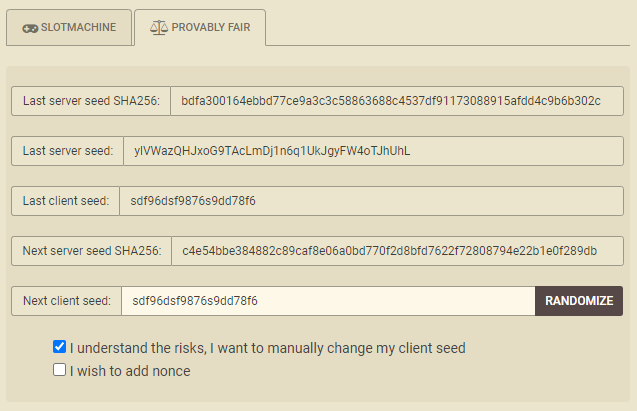The height and width of the screenshot is (411, 637).
Task: Click the 'Next client seed:' label
Action: pyautogui.click(x=66, y=301)
